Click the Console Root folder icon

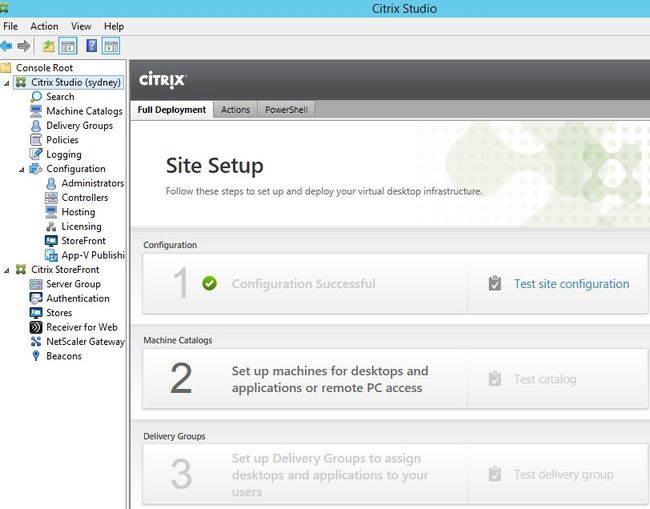[x=6, y=68]
